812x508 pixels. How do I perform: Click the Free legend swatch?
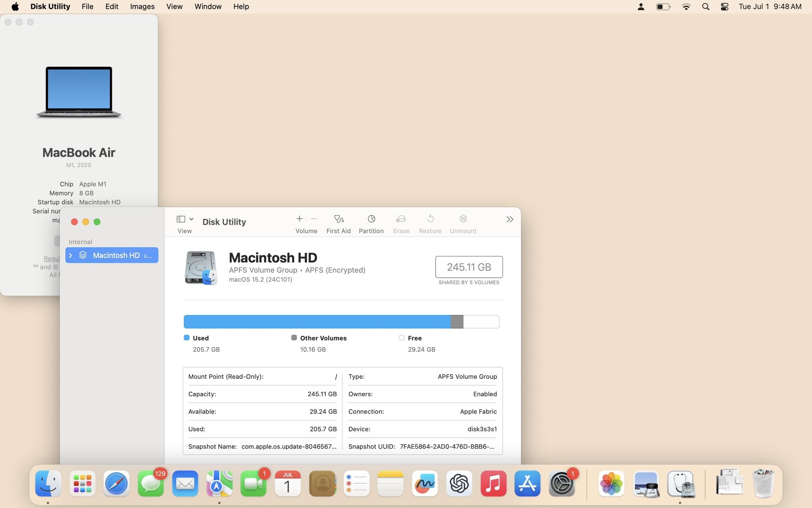pyautogui.click(x=402, y=337)
